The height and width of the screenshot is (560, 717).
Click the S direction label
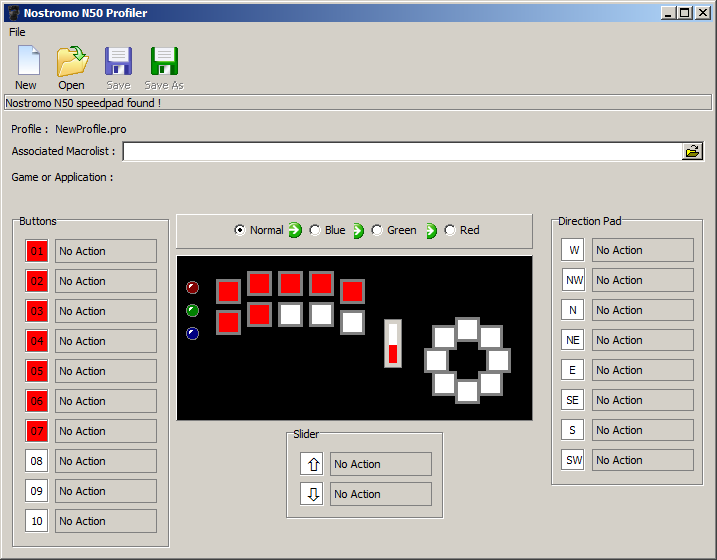pyautogui.click(x=573, y=430)
